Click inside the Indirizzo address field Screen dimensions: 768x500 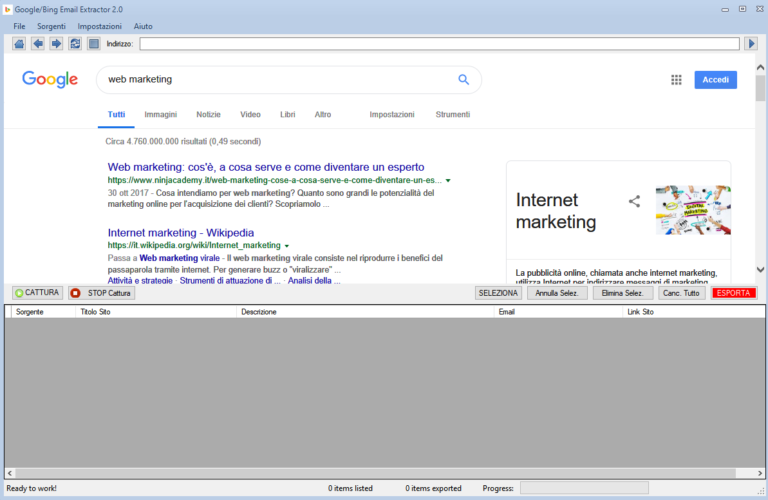tap(440, 44)
